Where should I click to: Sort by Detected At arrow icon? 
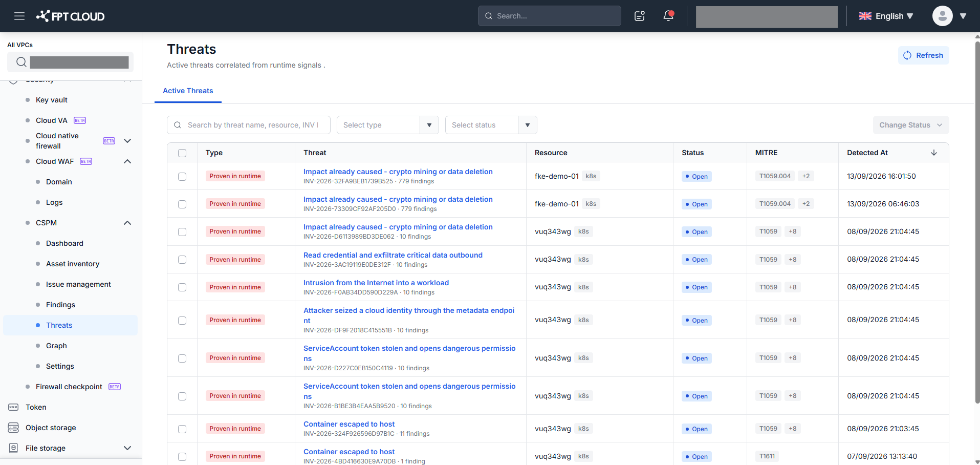pyautogui.click(x=934, y=153)
